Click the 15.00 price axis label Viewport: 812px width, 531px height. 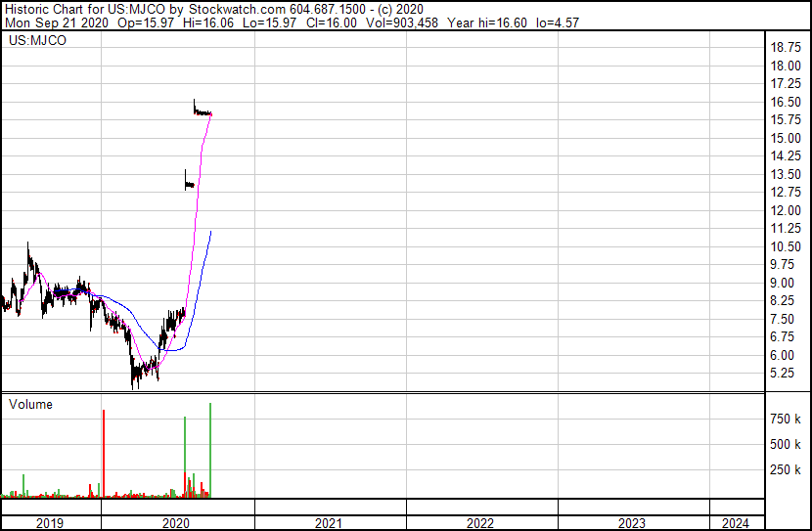(786, 138)
